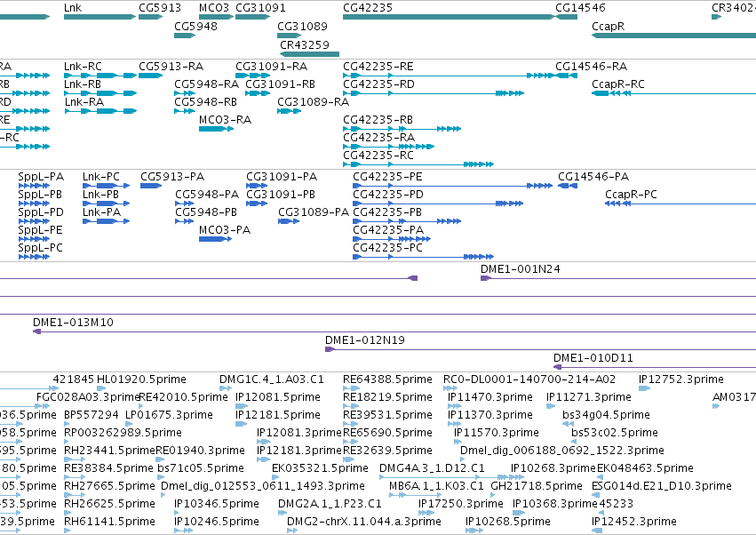The width and height of the screenshot is (756, 535).
Task: Click EST IP12752.3prime
Action: (681, 379)
